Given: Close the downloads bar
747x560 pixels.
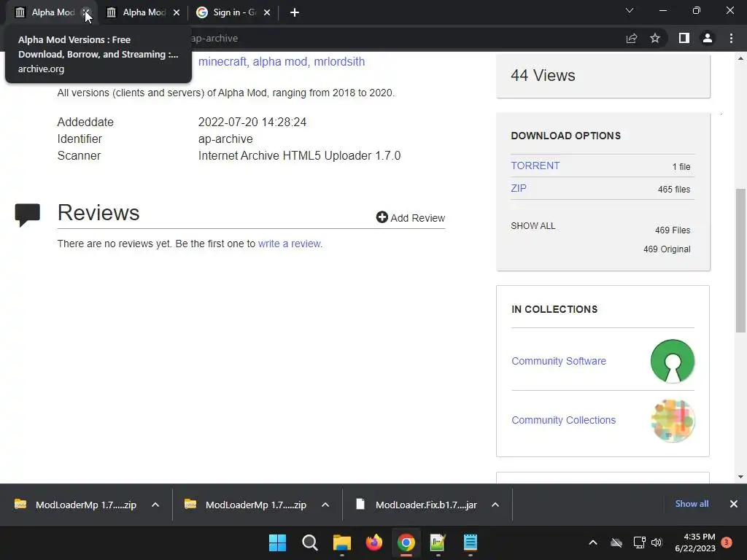Looking at the screenshot, I should pyautogui.click(x=734, y=504).
